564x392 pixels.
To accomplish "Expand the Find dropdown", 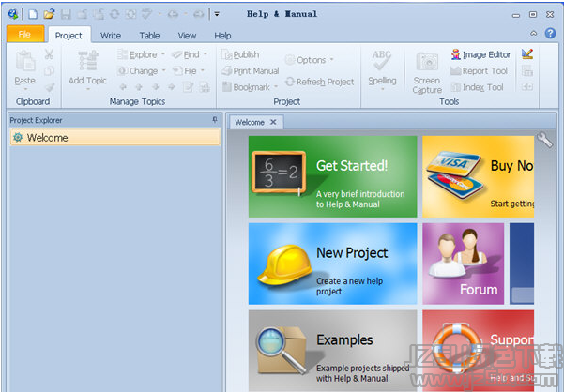I will pos(206,54).
